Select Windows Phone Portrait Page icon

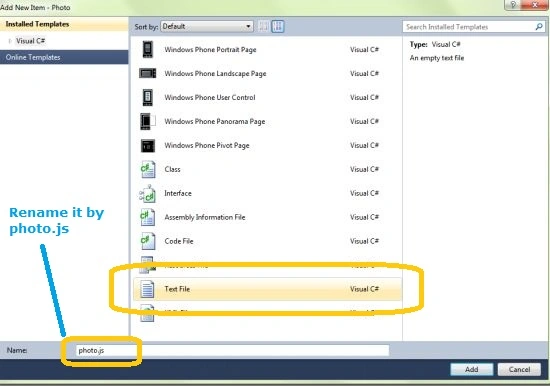coord(148,49)
